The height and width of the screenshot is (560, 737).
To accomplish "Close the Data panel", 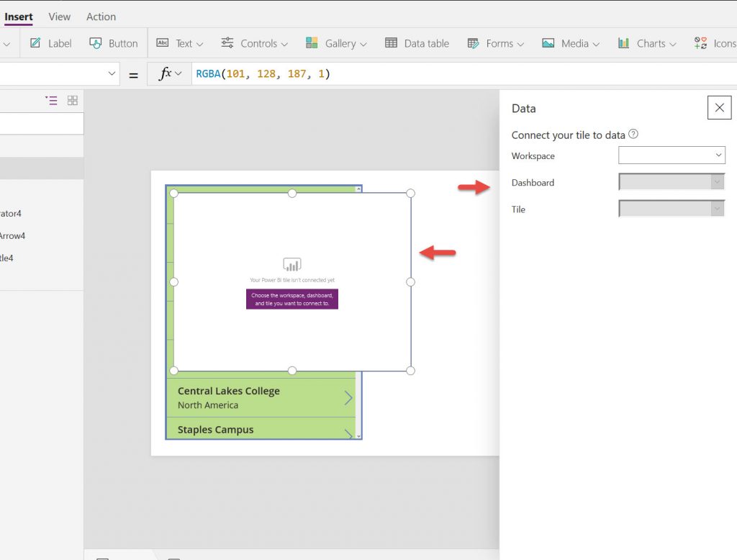I will pyautogui.click(x=719, y=108).
